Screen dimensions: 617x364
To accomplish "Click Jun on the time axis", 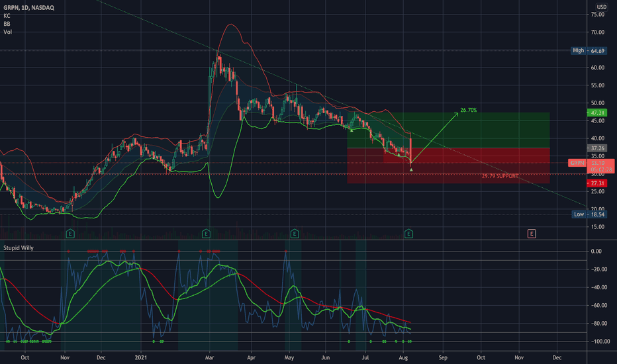I will click(x=326, y=357).
